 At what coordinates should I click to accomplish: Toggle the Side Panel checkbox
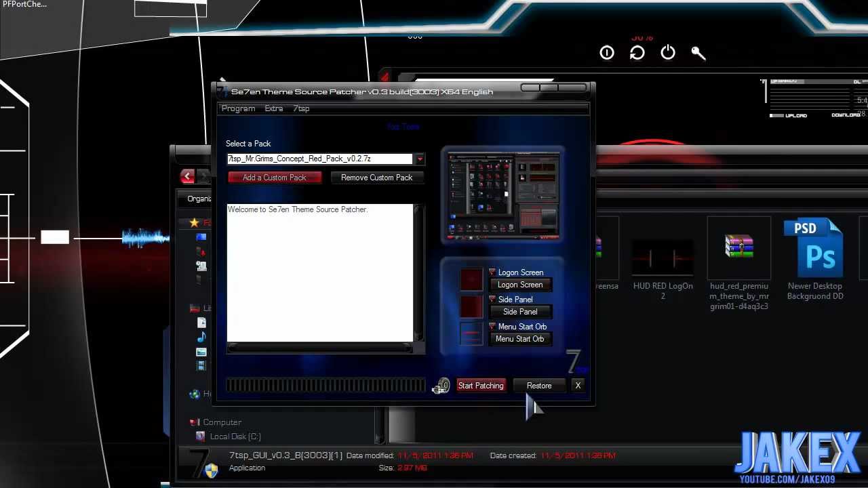point(492,300)
